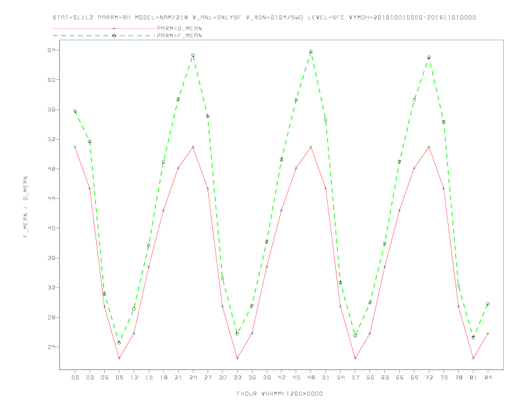Click the x-axis tick label 54
Screen dimensions: 532x411
tap(341, 377)
